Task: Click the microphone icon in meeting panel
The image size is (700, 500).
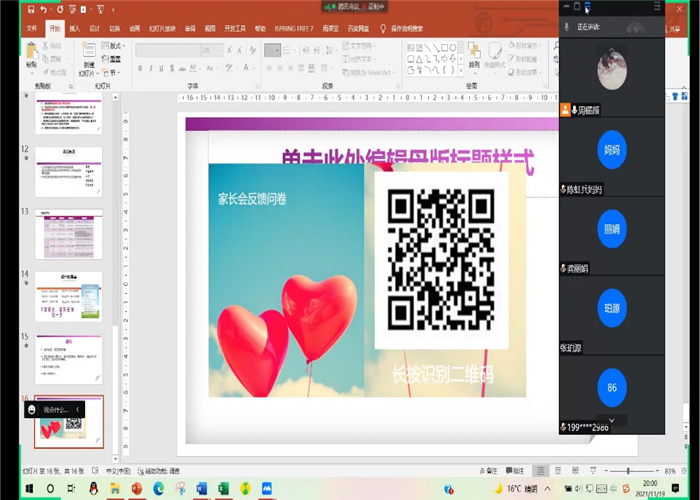Action: click(x=567, y=27)
